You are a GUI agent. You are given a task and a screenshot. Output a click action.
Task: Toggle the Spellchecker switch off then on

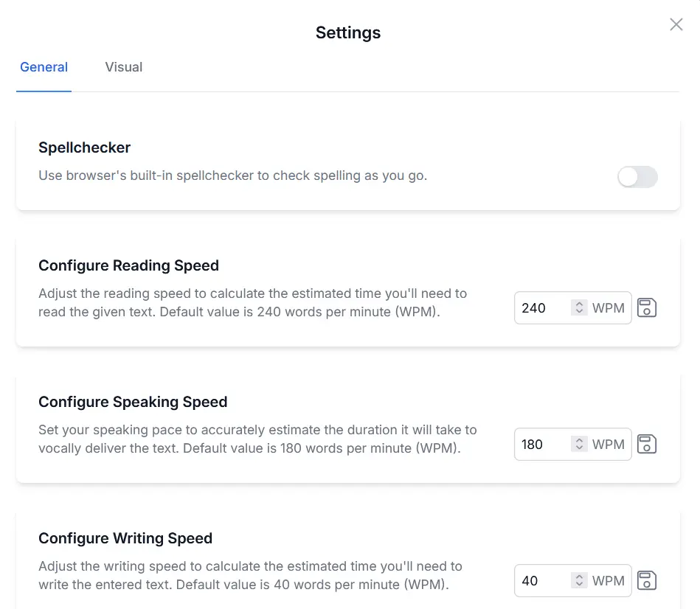point(637,177)
